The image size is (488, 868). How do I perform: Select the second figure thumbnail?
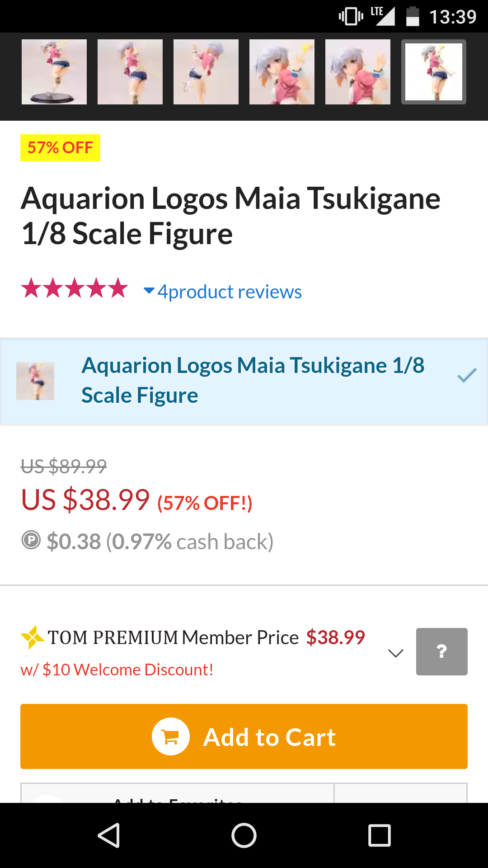point(130,72)
